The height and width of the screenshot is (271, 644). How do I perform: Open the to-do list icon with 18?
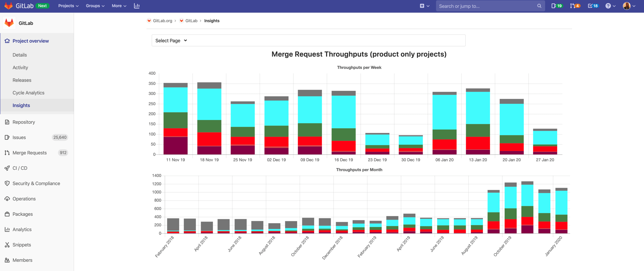click(592, 6)
